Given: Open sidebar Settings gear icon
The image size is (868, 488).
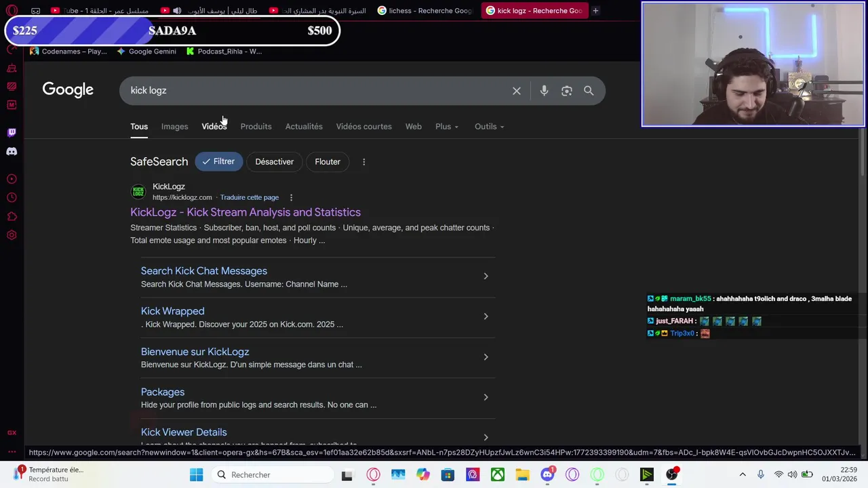Looking at the screenshot, I should tap(12, 235).
